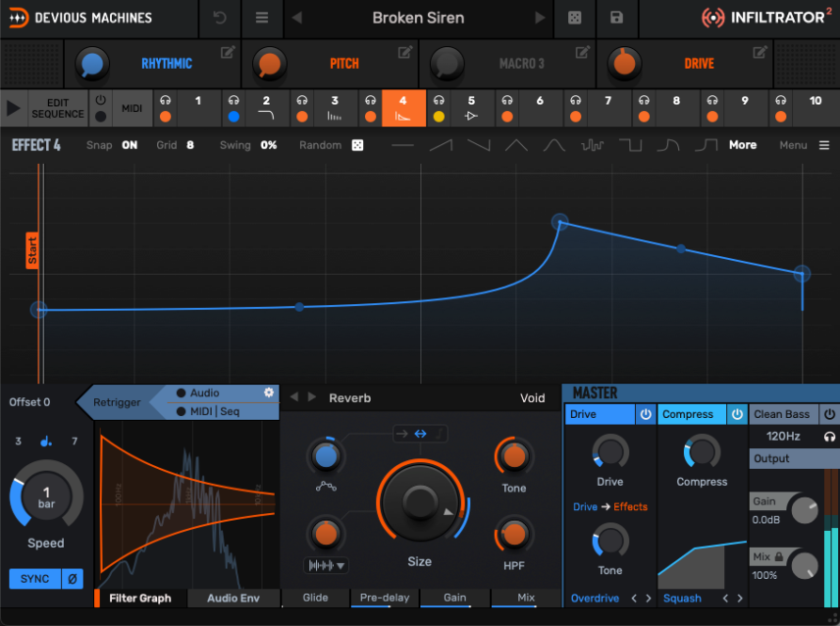Expand More curve shapes
This screenshot has height=626, width=840.
point(743,145)
